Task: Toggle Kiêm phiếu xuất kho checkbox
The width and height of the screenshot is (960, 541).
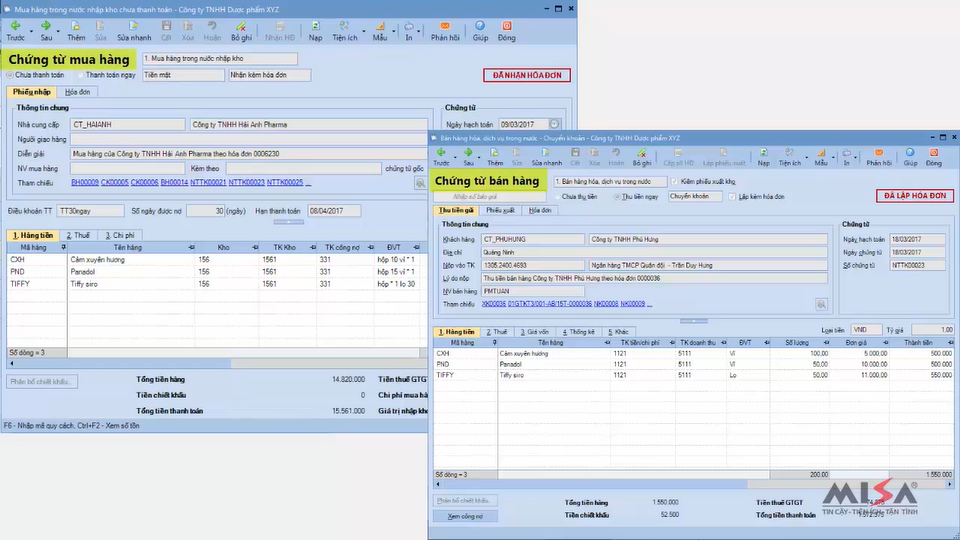Action: tap(675, 182)
